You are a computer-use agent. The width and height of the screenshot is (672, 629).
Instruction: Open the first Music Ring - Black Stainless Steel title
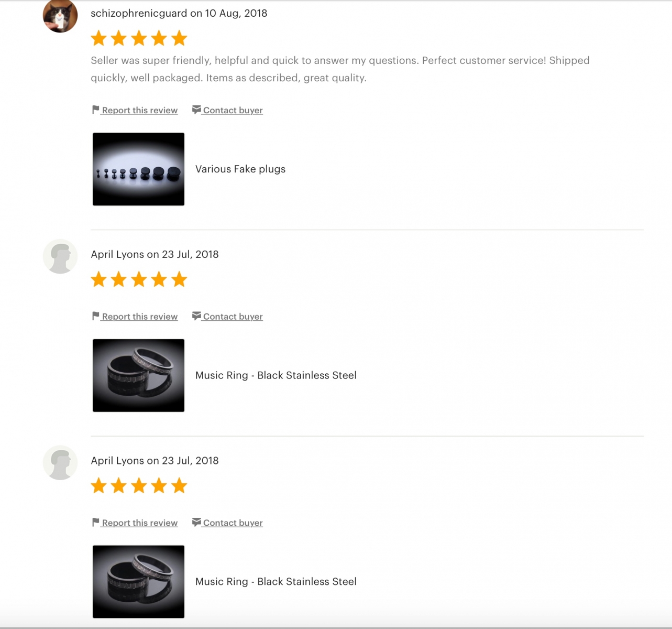[x=276, y=375]
